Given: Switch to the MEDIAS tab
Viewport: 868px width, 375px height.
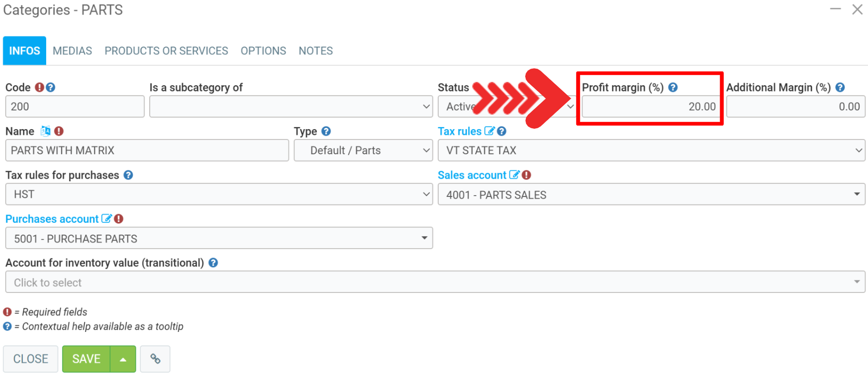Looking at the screenshot, I should pos(72,51).
